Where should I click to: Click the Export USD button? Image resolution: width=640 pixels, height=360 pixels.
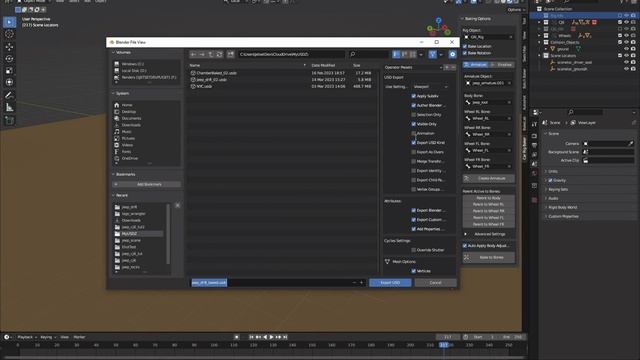(390, 282)
